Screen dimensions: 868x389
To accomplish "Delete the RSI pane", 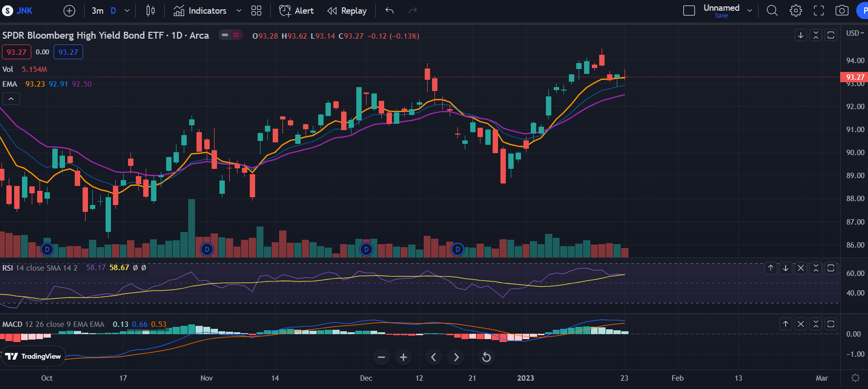I will [801, 268].
